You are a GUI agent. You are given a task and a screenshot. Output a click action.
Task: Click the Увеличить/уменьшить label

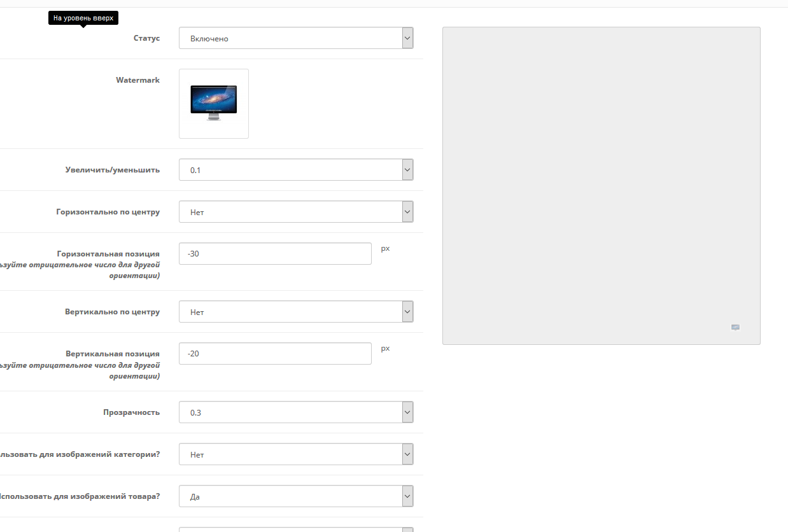[x=112, y=170]
